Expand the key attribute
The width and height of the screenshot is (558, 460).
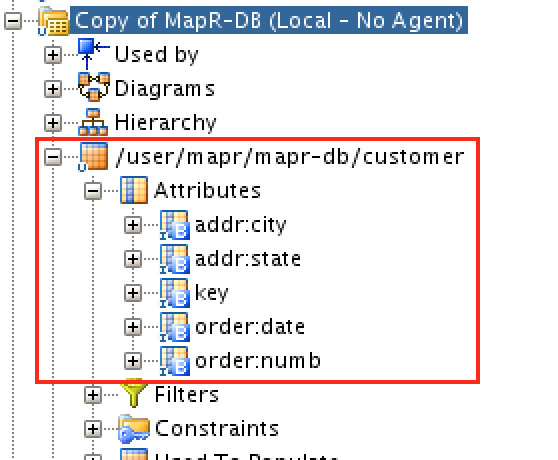click(x=133, y=293)
